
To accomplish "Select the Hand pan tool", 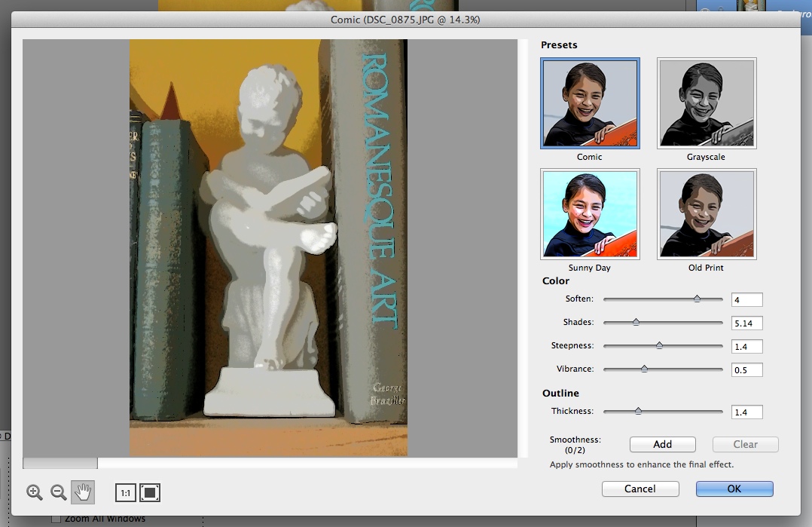I will 83,492.
